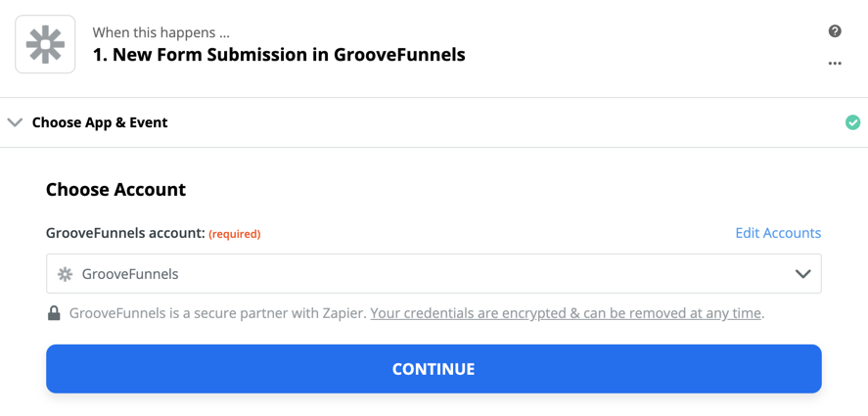Click the selected GrooveFunnels account name text
Viewport: 868px width, 416px height.
130,274
